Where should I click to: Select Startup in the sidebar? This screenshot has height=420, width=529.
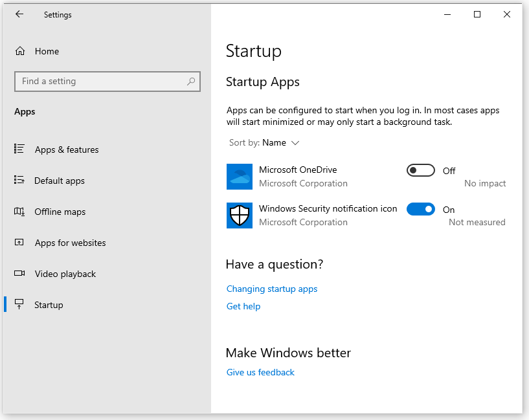tap(49, 305)
